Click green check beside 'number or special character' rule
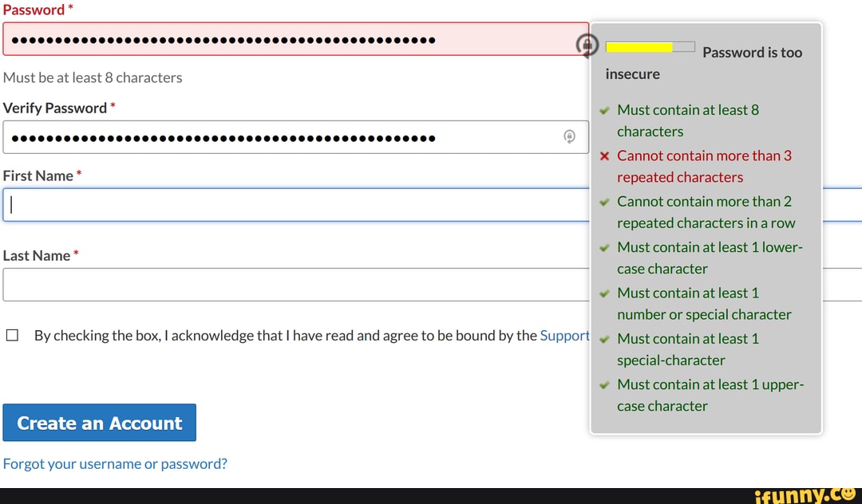Image resolution: width=862 pixels, height=504 pixels. 604,293
